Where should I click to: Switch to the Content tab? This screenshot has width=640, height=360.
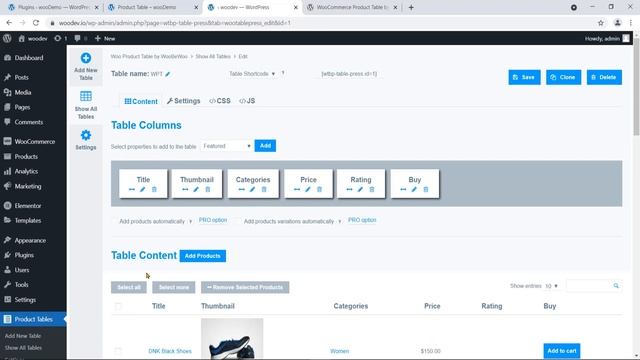coord(141,101)
